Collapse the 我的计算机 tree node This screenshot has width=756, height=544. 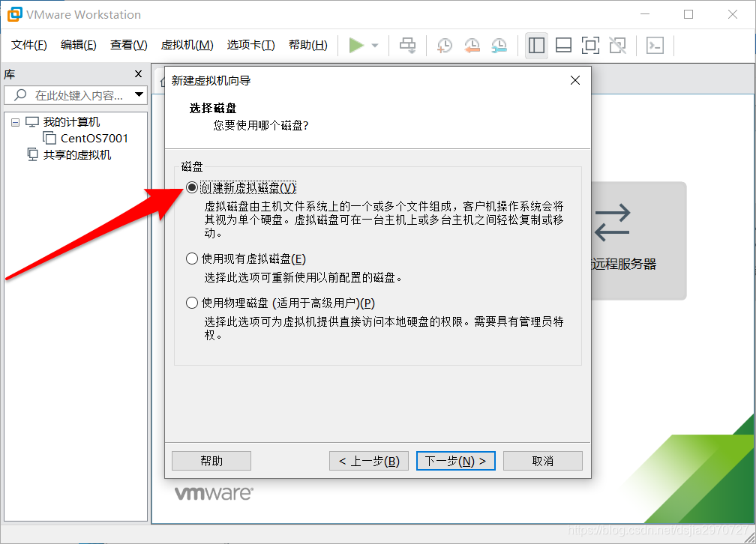(16, 122)
